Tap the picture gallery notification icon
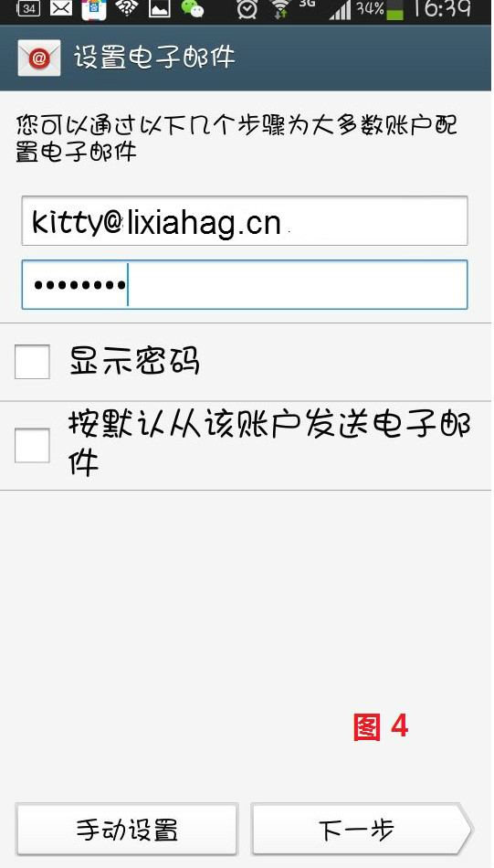The width and height of the screenshot is (494, 868). click(x=159, y=9)
